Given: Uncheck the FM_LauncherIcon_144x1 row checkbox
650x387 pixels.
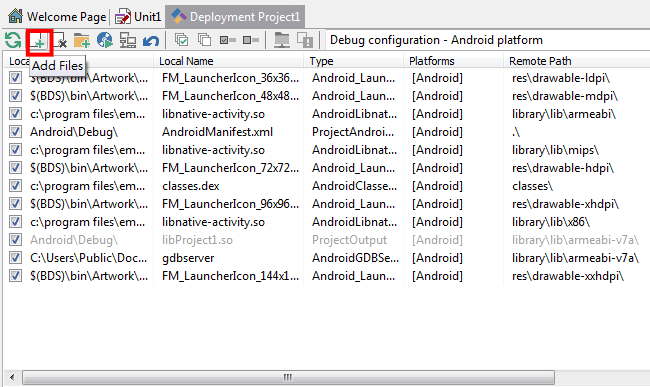Looking at the screenshot, I should (15, 276).
